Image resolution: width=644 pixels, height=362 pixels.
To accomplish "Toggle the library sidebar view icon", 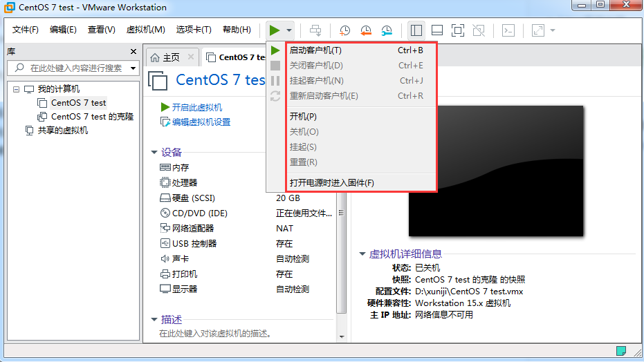I will (x=416, y=30).
